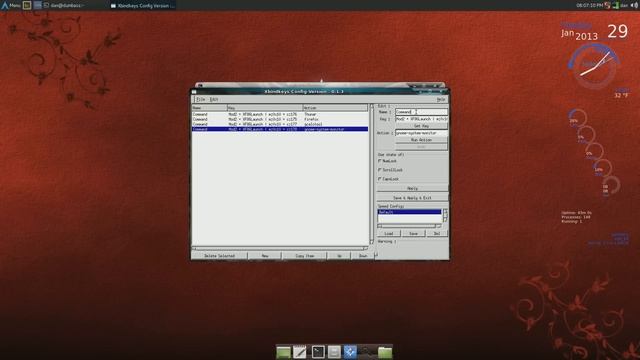Focus the Name input field
The width and height of the screenshot is (640, 360).
(x=421, y=112)
